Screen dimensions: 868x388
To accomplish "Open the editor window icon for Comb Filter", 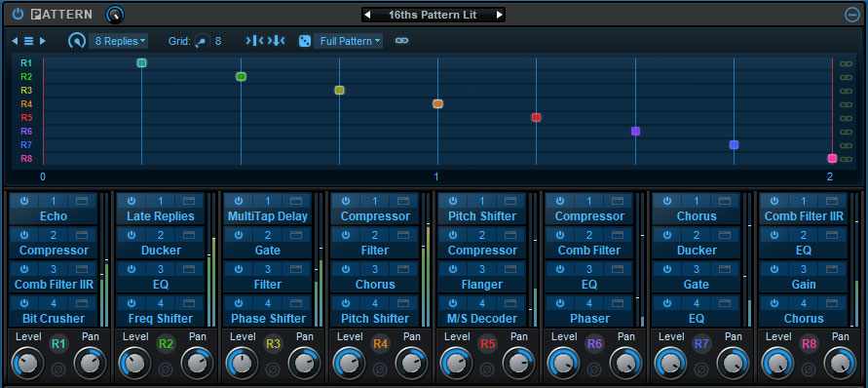I will click(618, 235).
